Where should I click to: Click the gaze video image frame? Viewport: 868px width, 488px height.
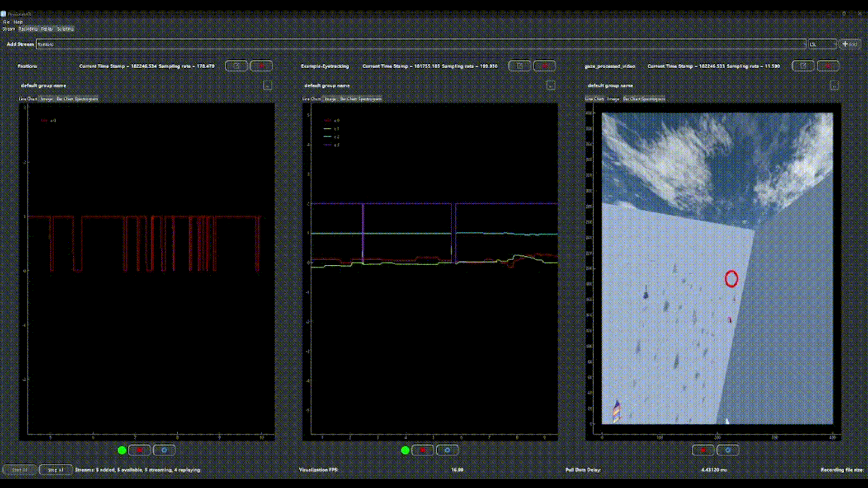click(717, 268)
